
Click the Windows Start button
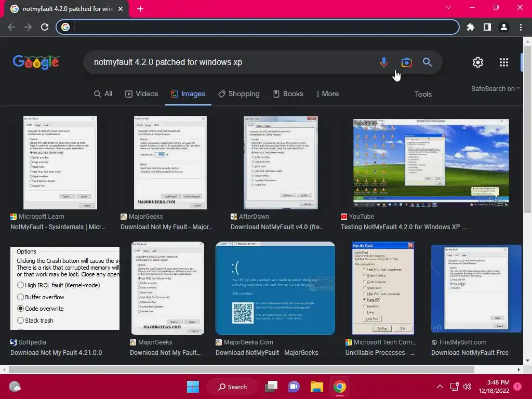(193, 387)
